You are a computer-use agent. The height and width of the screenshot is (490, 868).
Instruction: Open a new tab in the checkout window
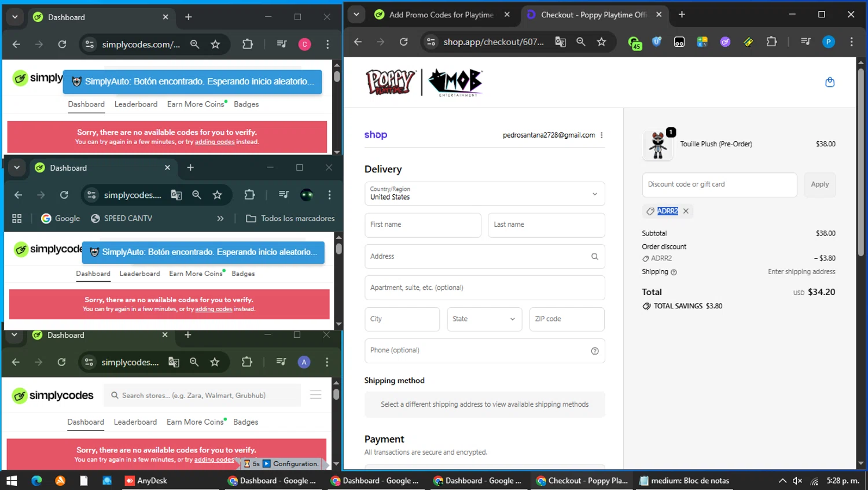pyautogui.click(x=682, y=14)
